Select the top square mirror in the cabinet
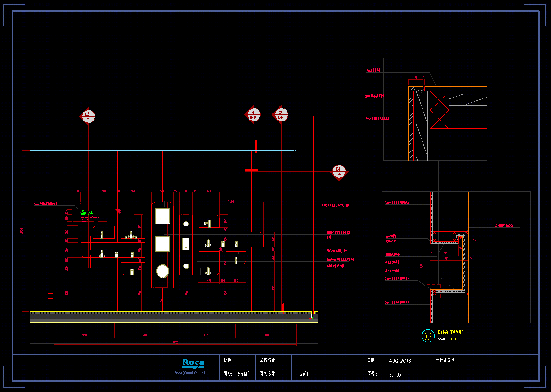The width and height of the screenshot is (551, 392). coord(163,217)
